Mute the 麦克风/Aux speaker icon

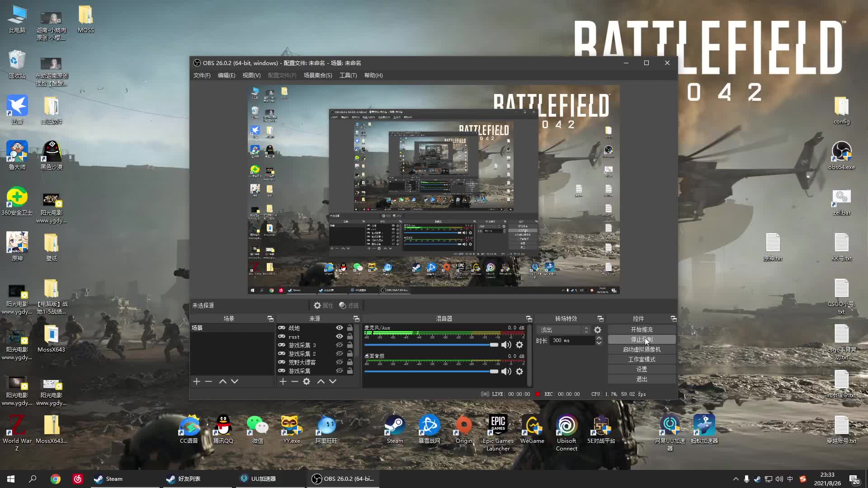[x=506, y=345]
